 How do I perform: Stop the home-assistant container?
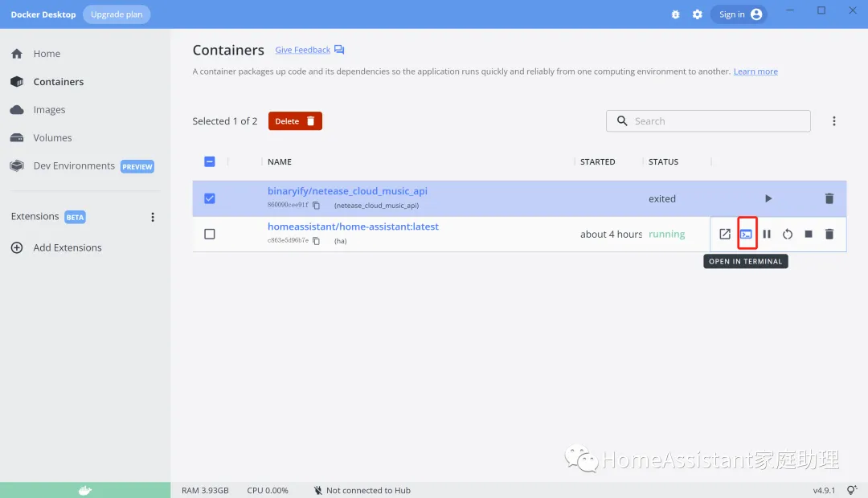(x=809, y=234)
